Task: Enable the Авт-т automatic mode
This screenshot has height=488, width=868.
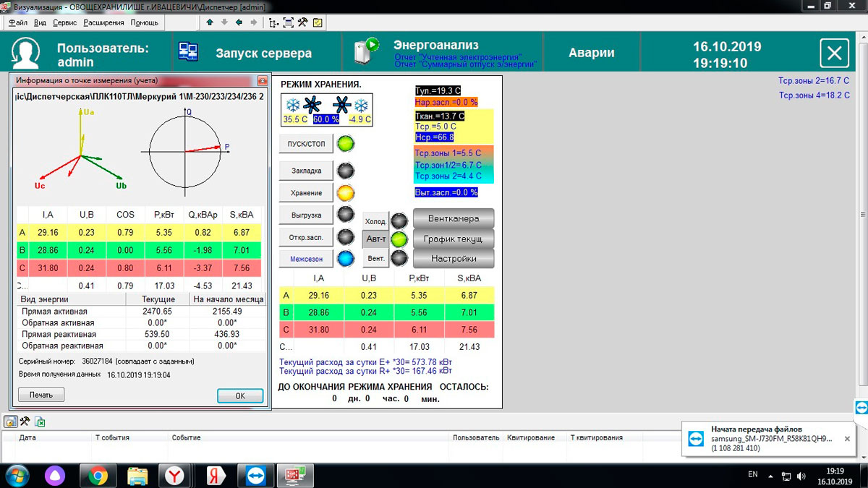Action: pos(375,239)
